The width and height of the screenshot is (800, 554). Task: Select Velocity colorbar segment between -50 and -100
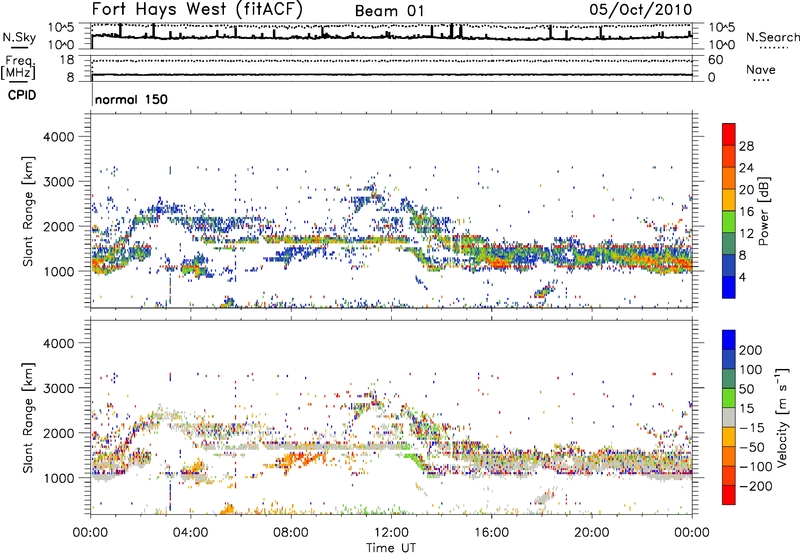pyautogui.click(x=729, y=456)
